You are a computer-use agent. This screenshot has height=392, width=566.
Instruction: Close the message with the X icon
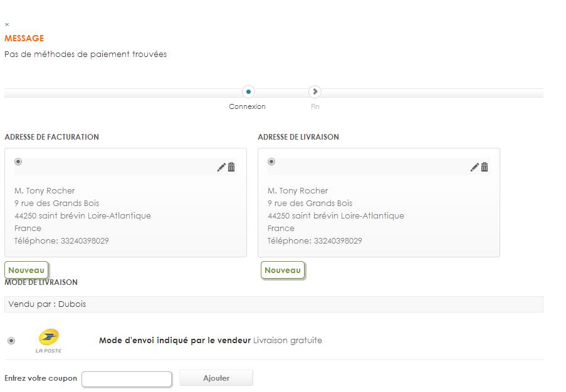pos(7,25)
